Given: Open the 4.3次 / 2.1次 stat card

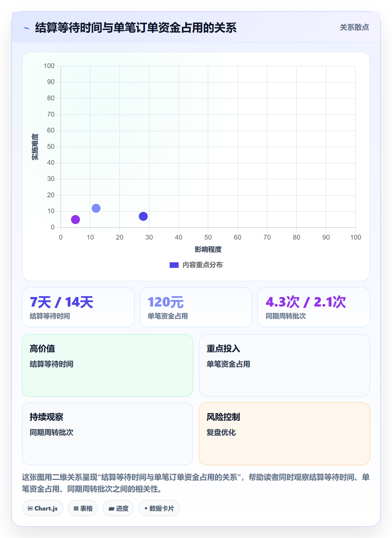Looking at the screenshot, I should (x=314, y=307).
